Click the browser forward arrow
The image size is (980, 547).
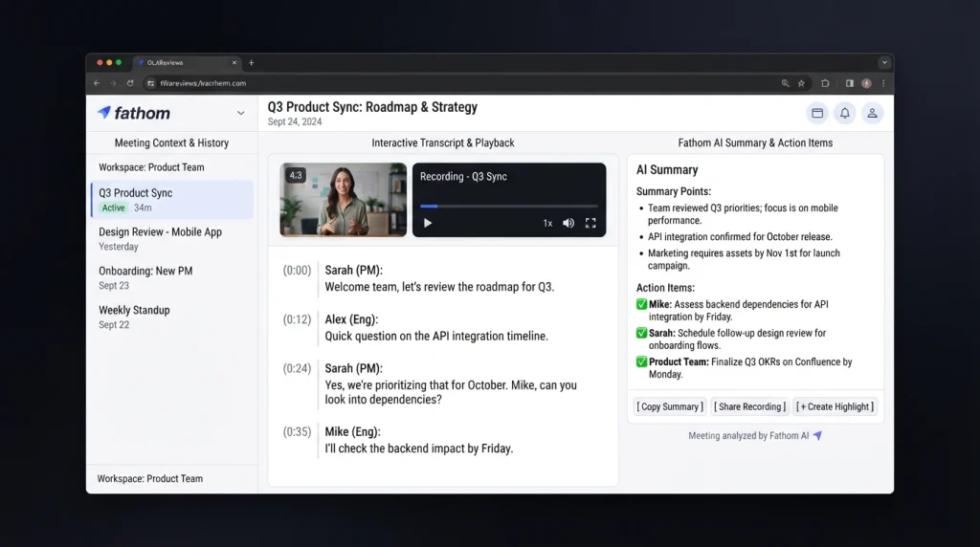[113, 83]
